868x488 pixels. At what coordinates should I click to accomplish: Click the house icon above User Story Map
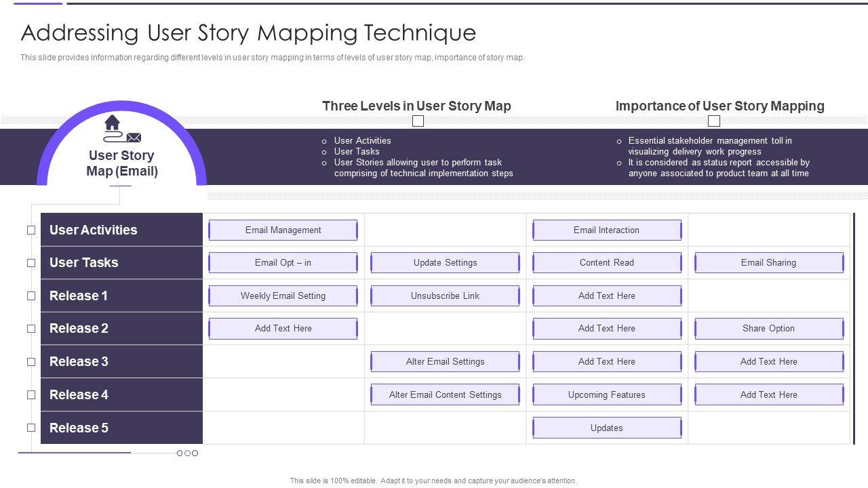pyautogui.click(x=113, y=123)
